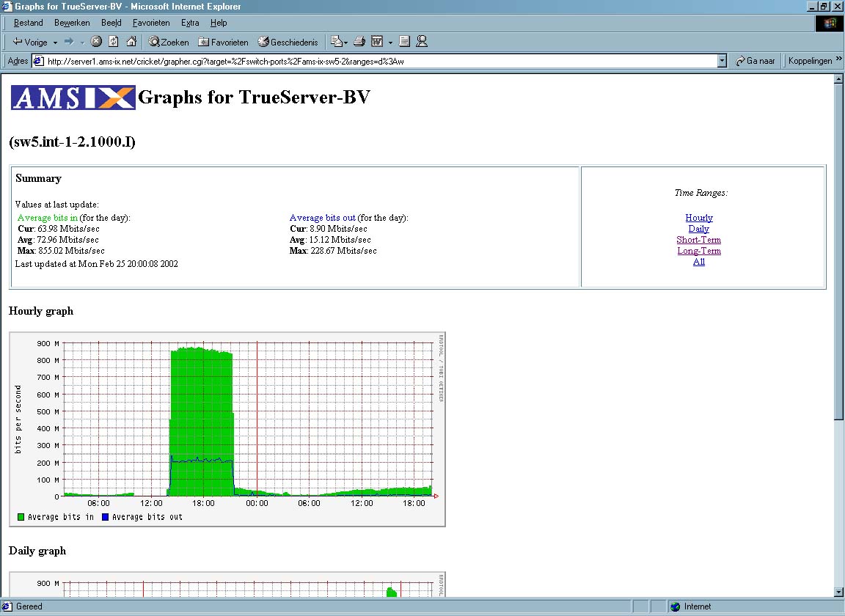Open the Extra menu

pos(190,23)
